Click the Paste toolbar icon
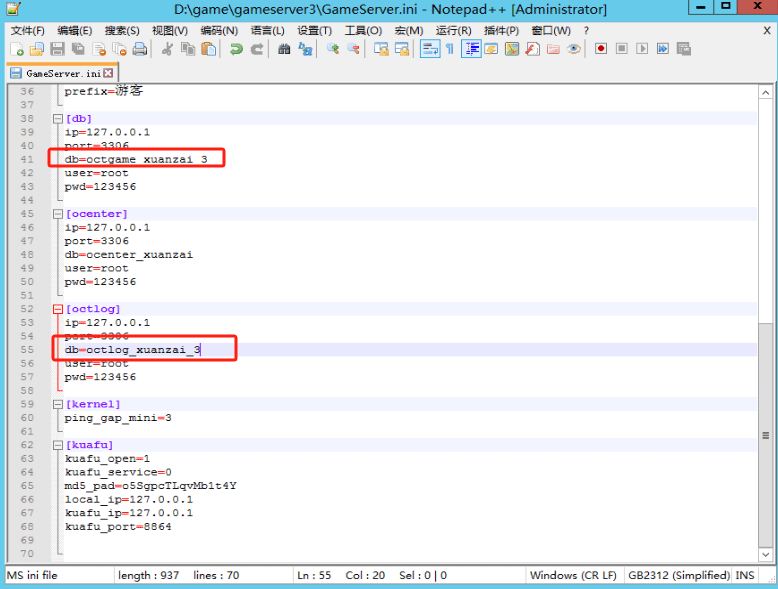This screenshot has width=778, height=589. click(x=209, y=49)
